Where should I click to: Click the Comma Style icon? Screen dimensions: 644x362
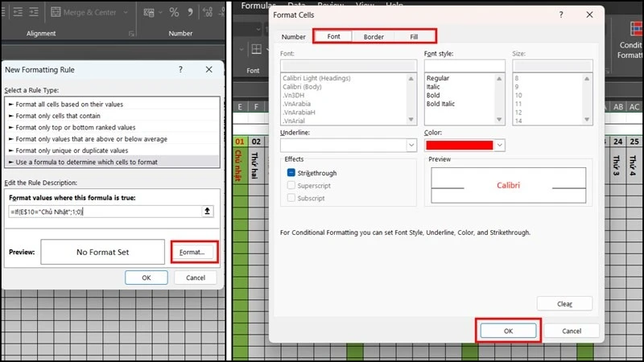[190, 12]
